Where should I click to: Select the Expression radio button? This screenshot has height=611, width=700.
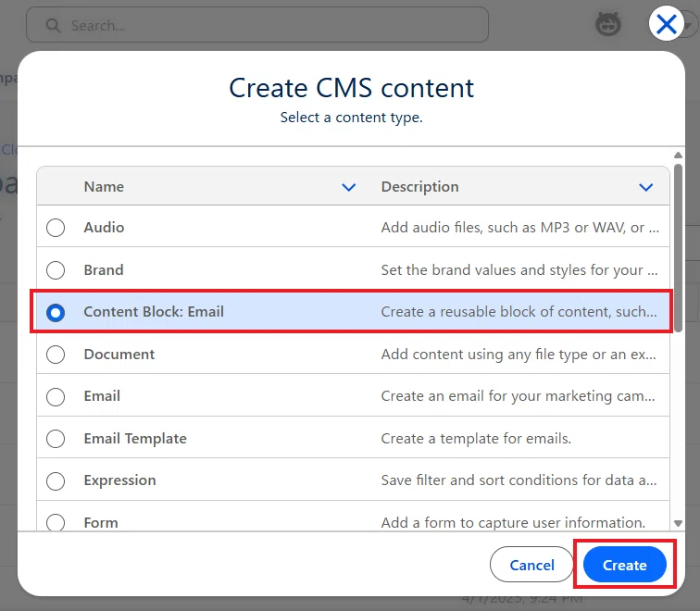(x=56, y=481)
